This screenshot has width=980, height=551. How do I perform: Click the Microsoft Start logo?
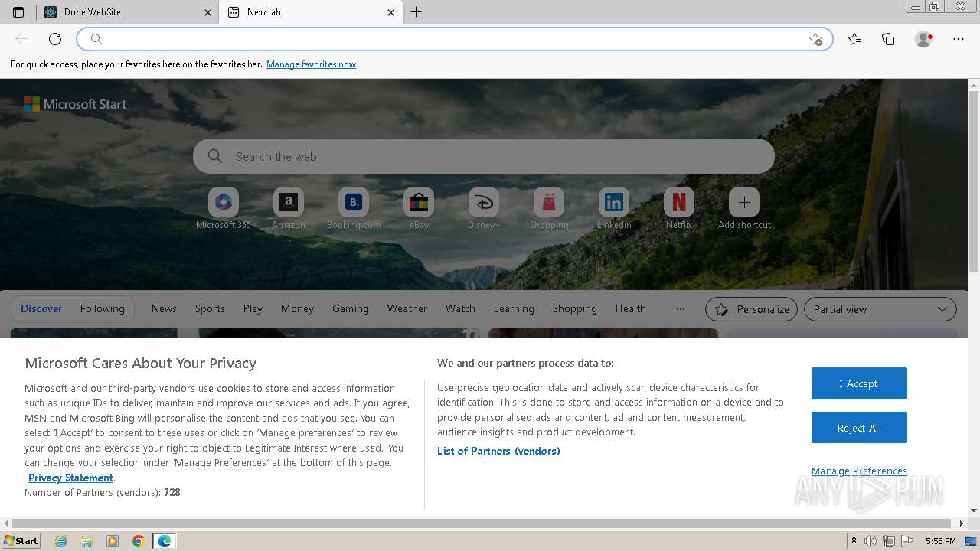click(x=75, y=104)
